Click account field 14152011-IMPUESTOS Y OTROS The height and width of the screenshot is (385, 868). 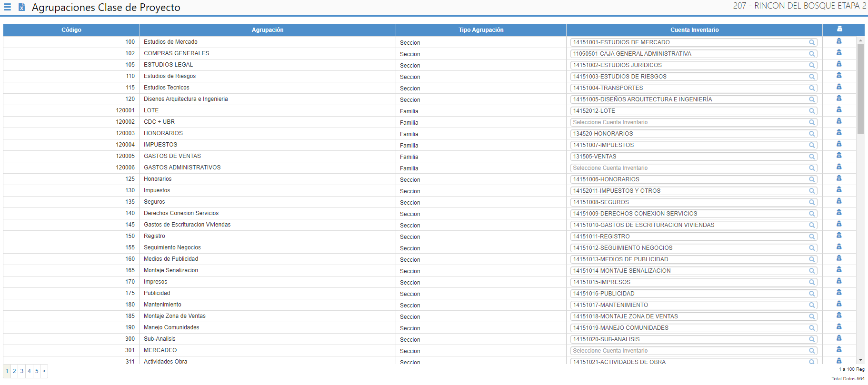(694, 191)
